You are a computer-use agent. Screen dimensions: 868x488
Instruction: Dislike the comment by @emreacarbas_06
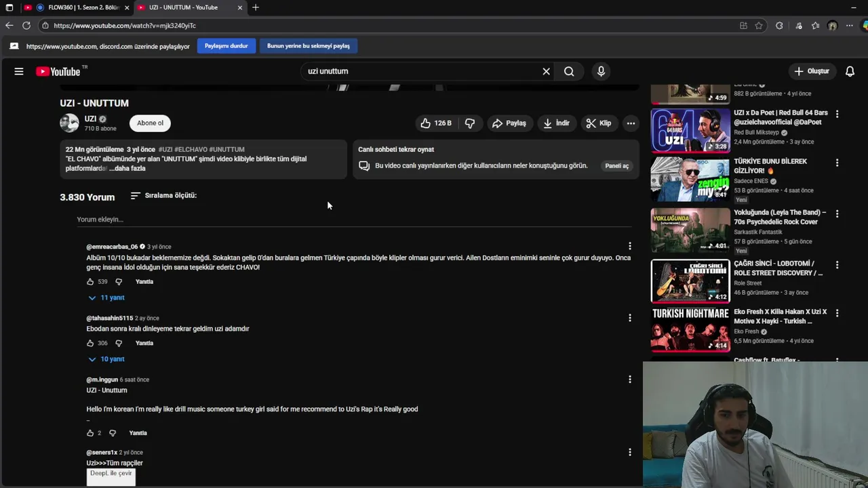tap(119, 281)
